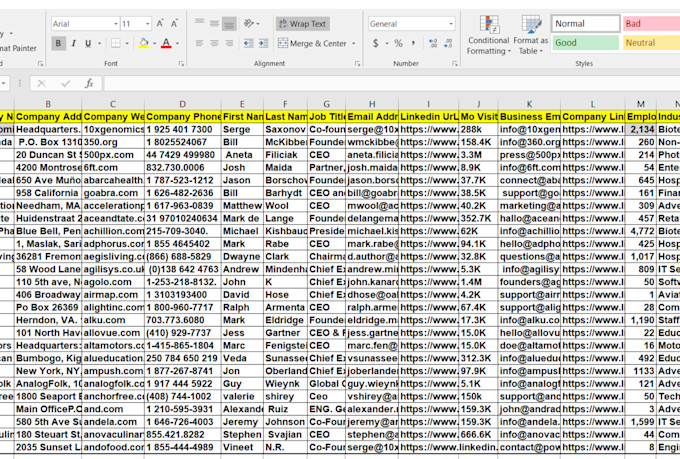This screenshot has height=459, width=680.
Task: Open underline style dropdown arrow
Action: (x=99, y=43)
